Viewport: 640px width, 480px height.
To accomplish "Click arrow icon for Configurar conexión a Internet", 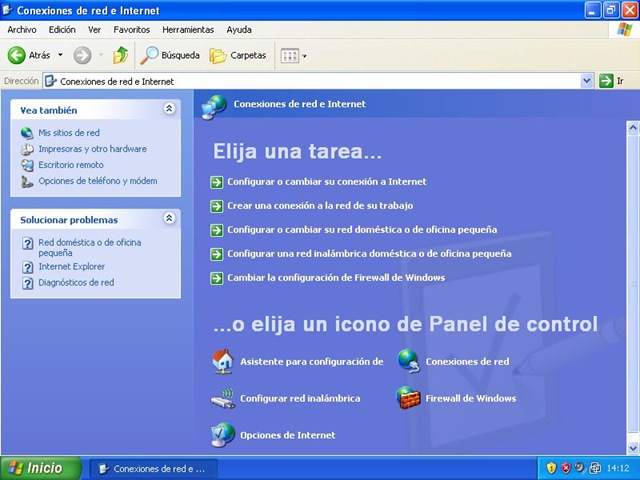I will point(216,182).
